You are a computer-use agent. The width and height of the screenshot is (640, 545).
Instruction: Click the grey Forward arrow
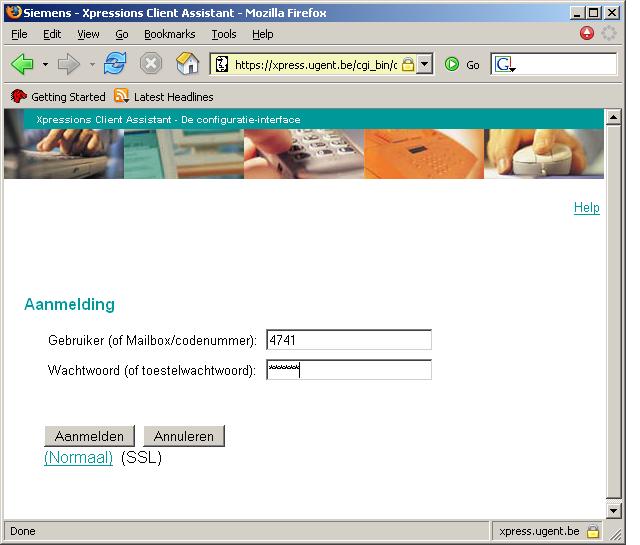(69, 64)
